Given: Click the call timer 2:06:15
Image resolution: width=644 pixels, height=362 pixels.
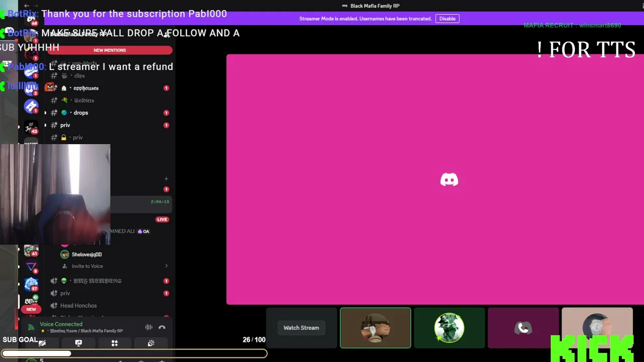Looking at the screenshot, I should [x=160, y=202].
